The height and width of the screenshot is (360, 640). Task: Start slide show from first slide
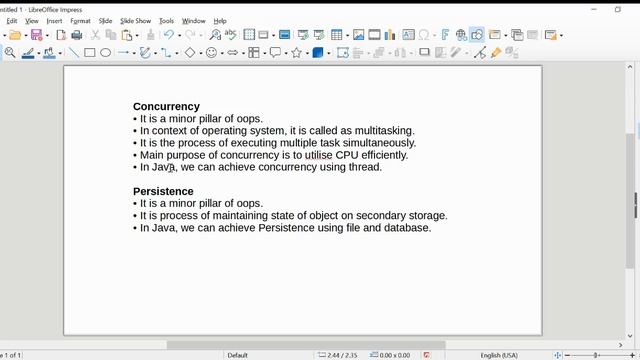pos(303,35)
